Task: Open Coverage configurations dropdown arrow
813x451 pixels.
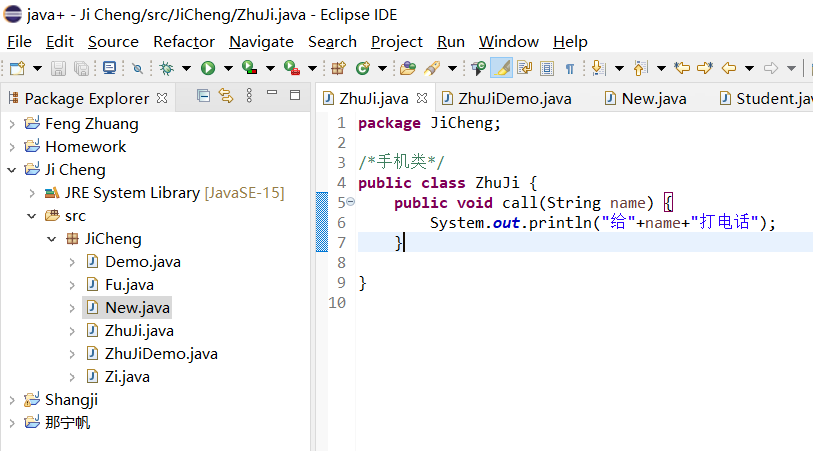Action: click(x=270, y=68)
